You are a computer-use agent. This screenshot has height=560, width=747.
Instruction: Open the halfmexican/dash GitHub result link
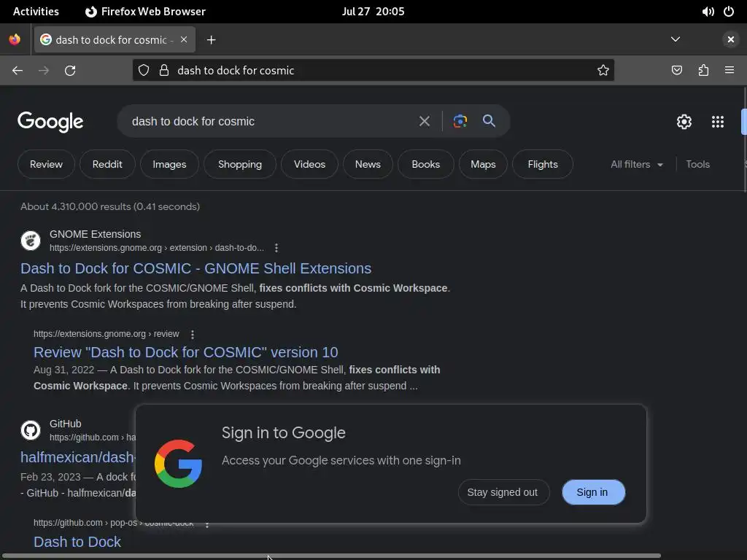(x=78, y=457)
